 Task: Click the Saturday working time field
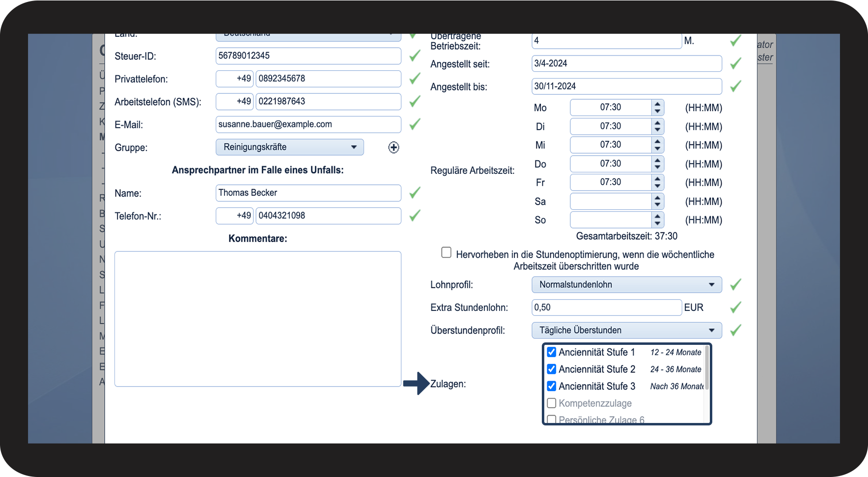pos(610,201)
